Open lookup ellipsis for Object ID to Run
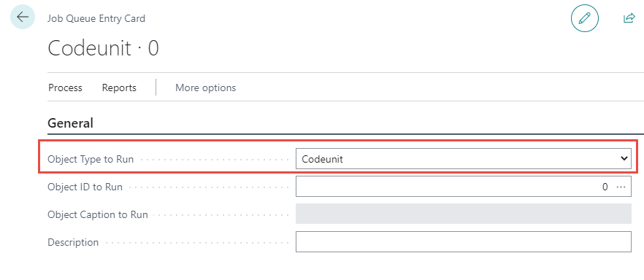644x280 pixels. coord(621,187)
